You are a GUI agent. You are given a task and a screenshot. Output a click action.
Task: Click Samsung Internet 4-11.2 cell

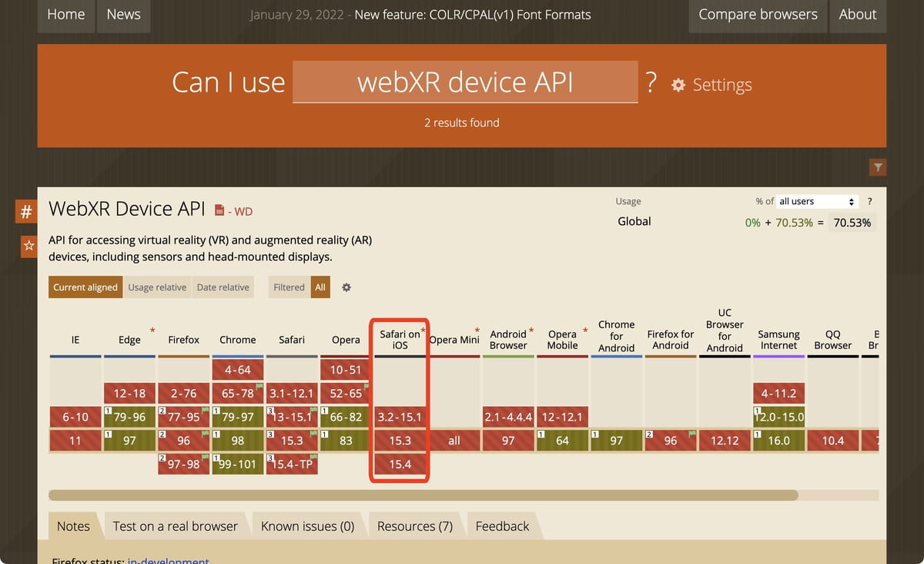click(x=778, y=393)
